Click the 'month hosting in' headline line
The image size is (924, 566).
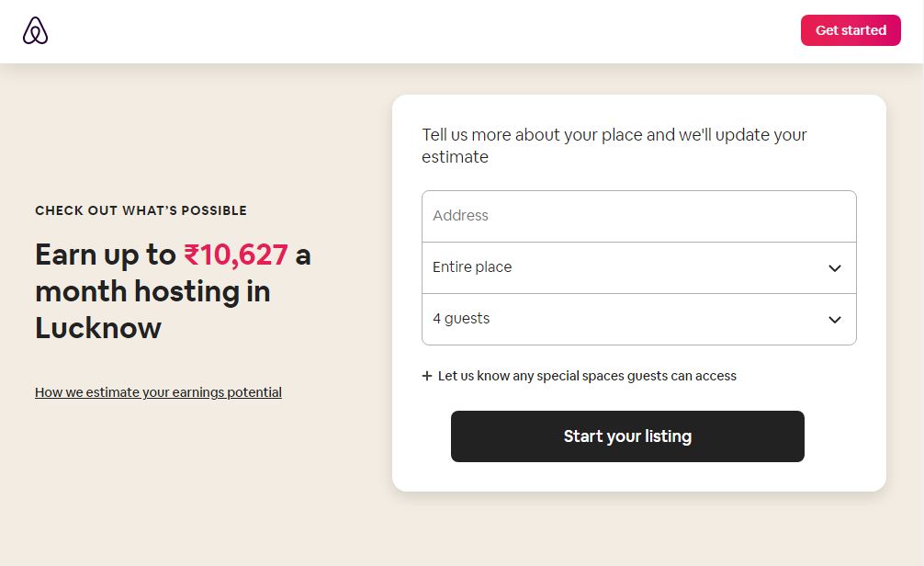(152, 291)
